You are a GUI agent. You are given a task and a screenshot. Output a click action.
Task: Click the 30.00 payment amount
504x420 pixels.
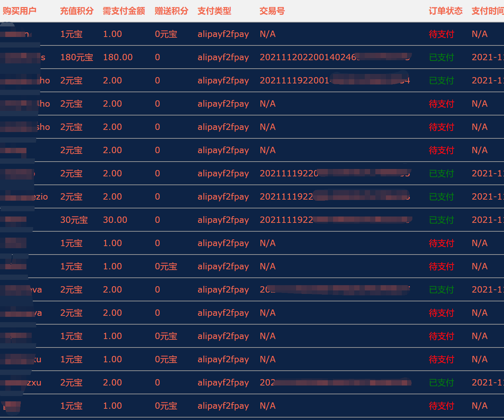tap(115, 220)
